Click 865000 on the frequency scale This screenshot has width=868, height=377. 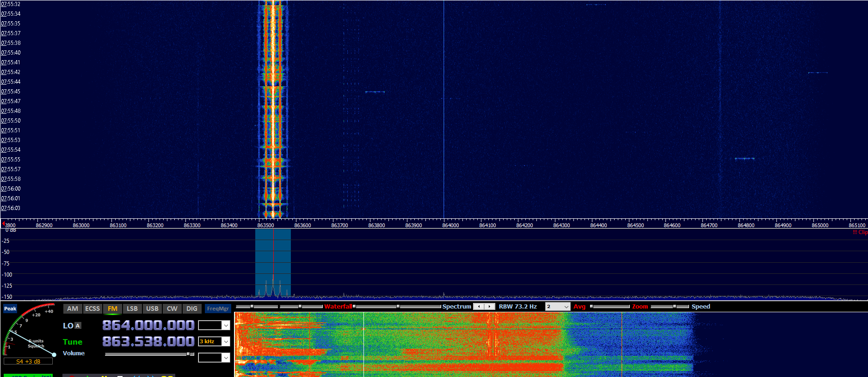point(820,225)
